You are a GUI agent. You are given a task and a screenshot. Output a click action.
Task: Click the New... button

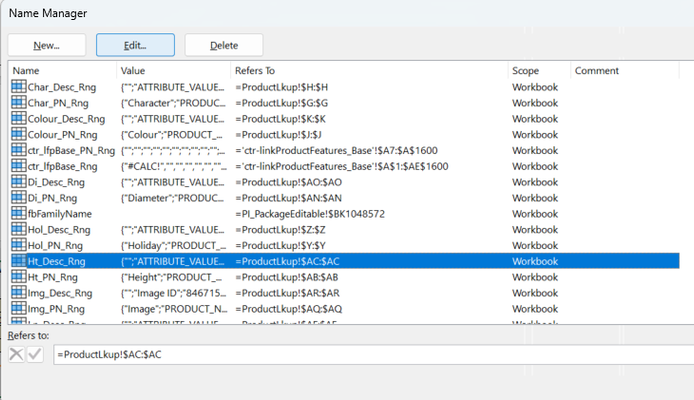coord(46,45)
